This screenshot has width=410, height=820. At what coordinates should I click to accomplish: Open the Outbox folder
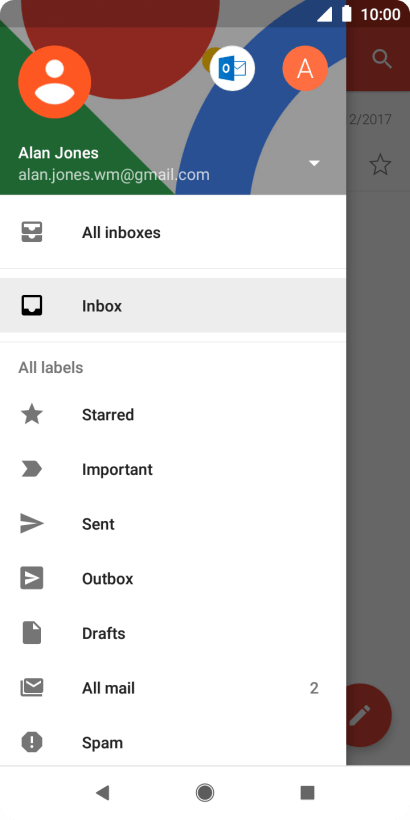pos(173,578)
